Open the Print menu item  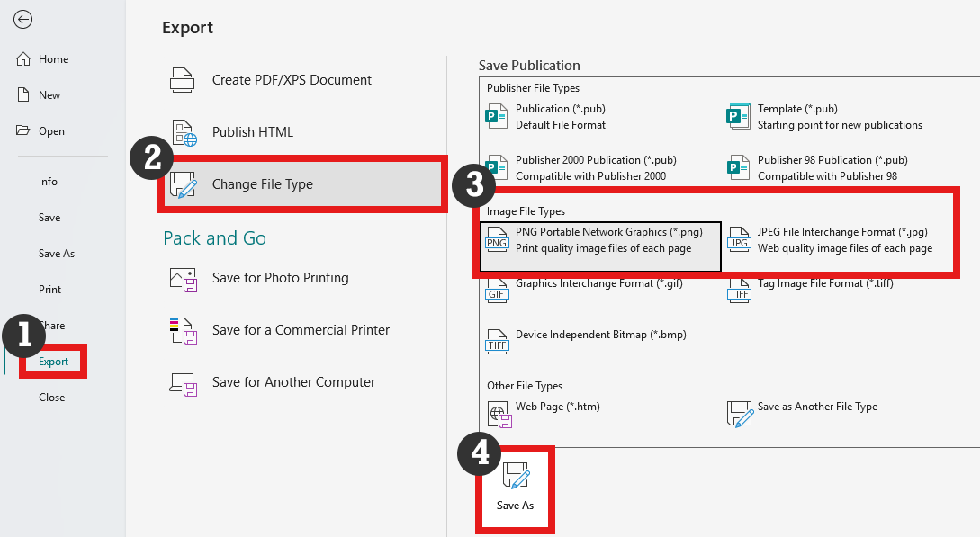[49, 290]
